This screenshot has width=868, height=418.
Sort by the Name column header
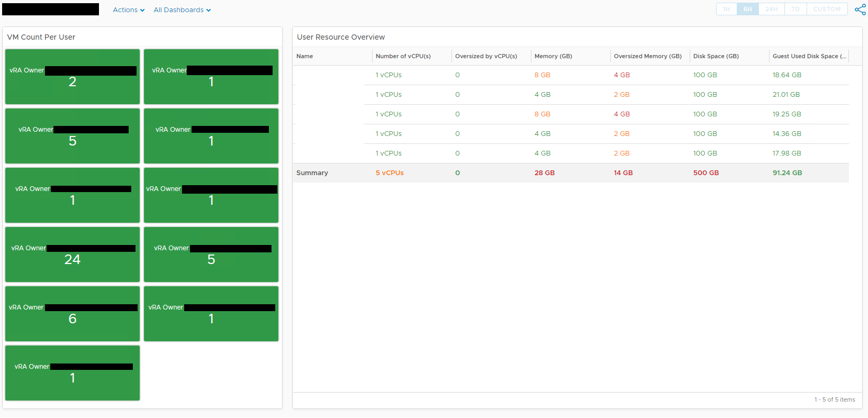(x=305, y=56)
